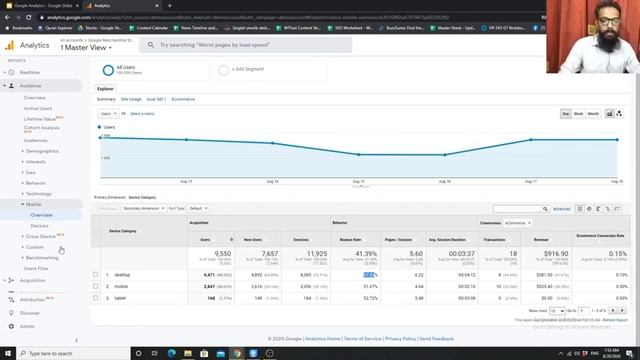This screenshot has width=640, height=360.
Task: Click the Go to page number field
Action: click(x=584, y=311)
